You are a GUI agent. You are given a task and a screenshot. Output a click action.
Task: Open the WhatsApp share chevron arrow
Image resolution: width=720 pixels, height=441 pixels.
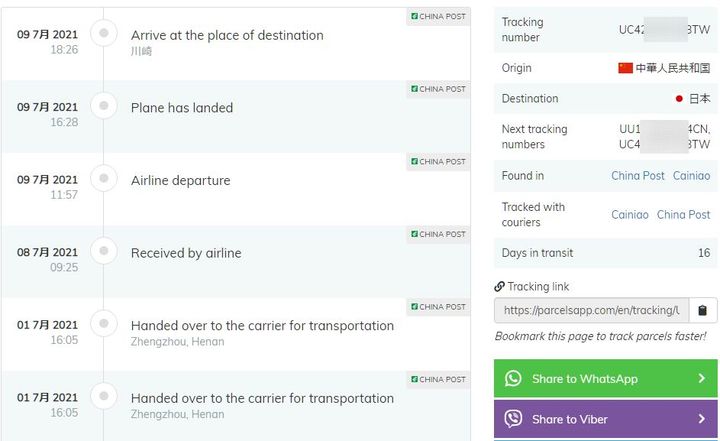click(701, 379)
